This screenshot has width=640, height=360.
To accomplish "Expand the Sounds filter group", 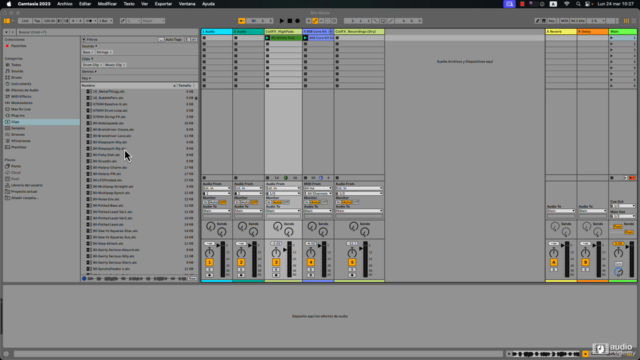I will [90, 46].
